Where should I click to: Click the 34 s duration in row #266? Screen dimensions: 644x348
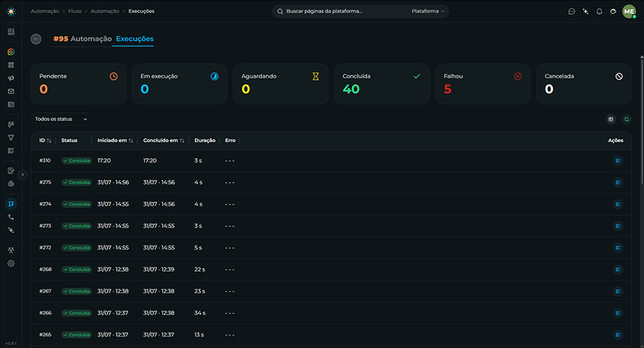(199, 313)
